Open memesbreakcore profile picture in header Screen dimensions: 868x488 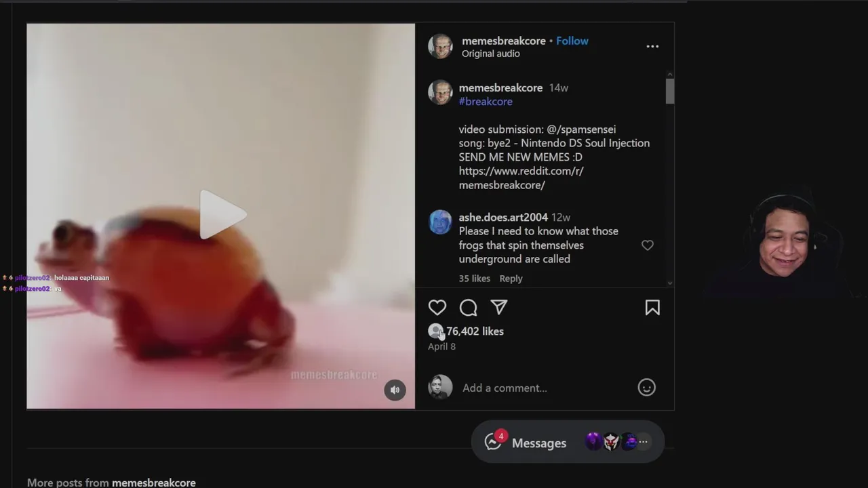coord(440,47)
